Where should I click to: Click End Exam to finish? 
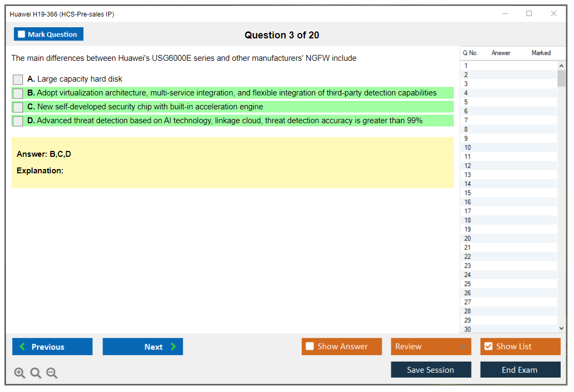click(x=520, y=370)
